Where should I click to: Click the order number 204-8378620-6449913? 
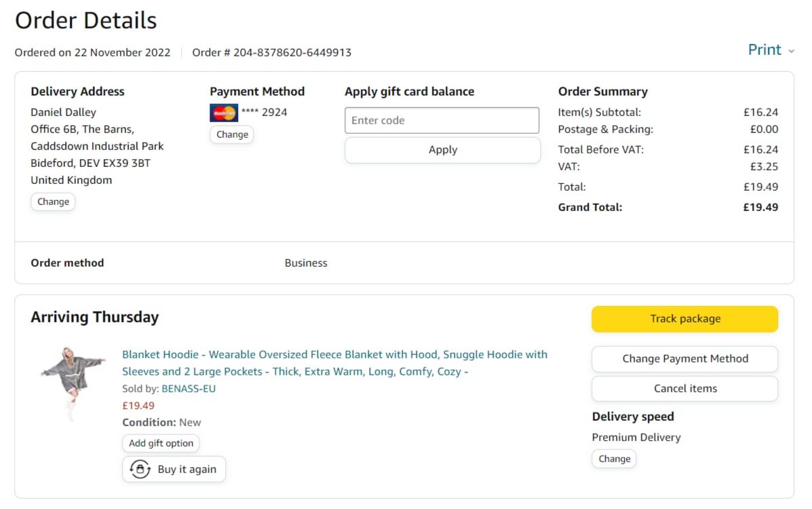tap(292, 52)
